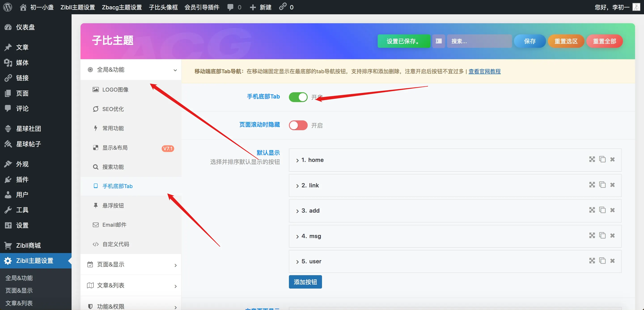The width and height of the screenshot is (644, 310).
Task: Select the 搜索功能 tab
Action: tap(131, 167)
